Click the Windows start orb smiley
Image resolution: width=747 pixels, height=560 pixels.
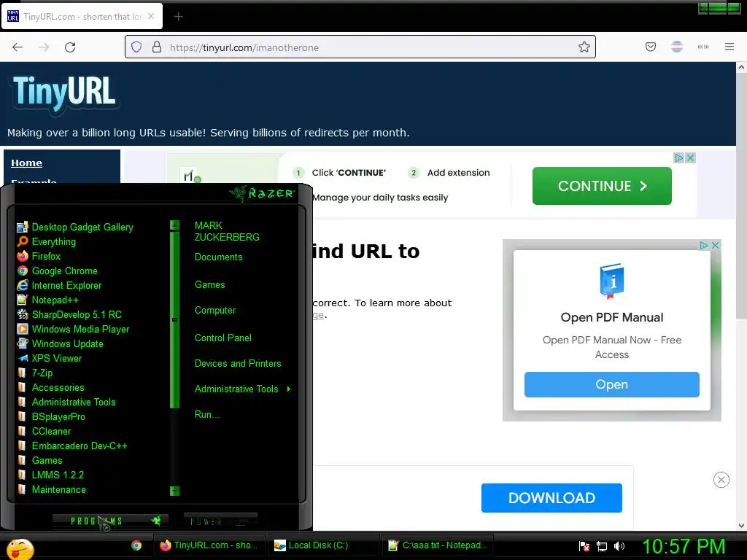20,548
